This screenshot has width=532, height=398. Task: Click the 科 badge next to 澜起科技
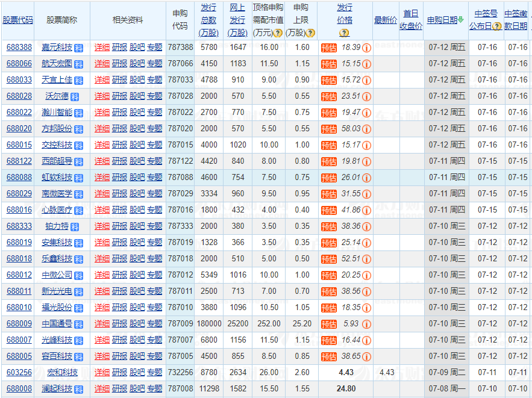pyautogui.click(x=78, y=389)
